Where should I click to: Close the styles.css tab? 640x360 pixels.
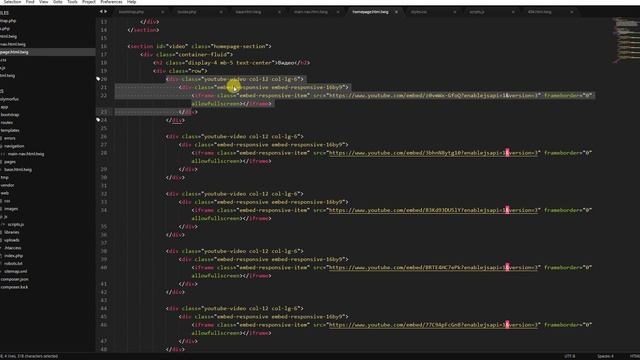pos(454,12)
